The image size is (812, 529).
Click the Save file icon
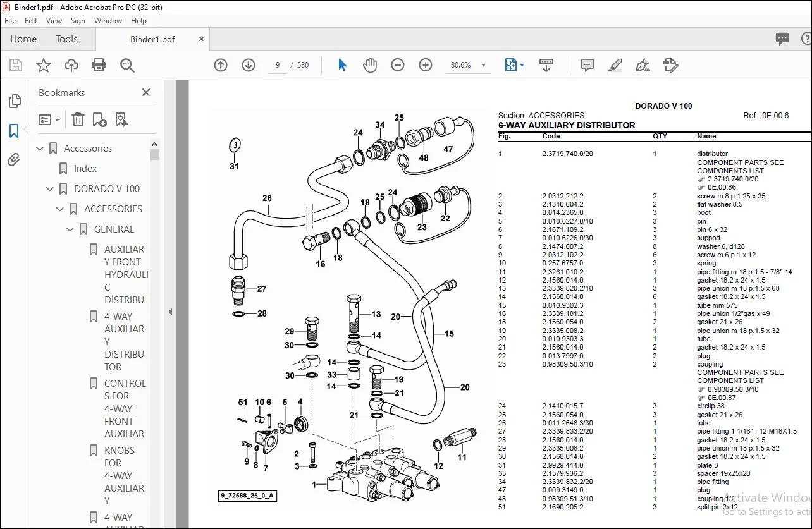(x=16, y=65)
